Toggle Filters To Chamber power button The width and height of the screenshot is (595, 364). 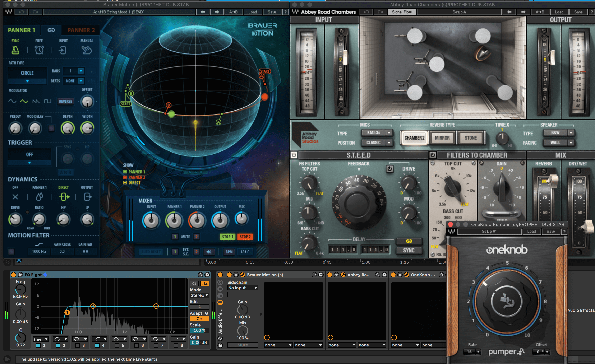pyautogui.click(x=433, y=155)
